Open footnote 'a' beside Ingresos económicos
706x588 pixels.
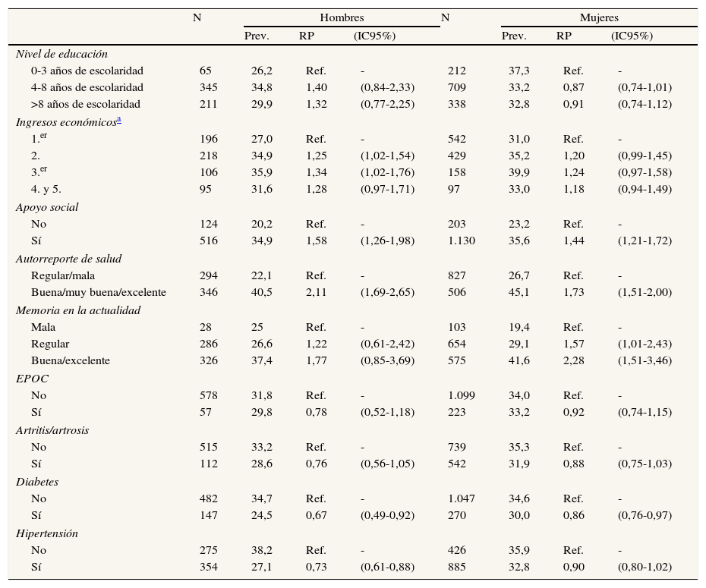120,120
